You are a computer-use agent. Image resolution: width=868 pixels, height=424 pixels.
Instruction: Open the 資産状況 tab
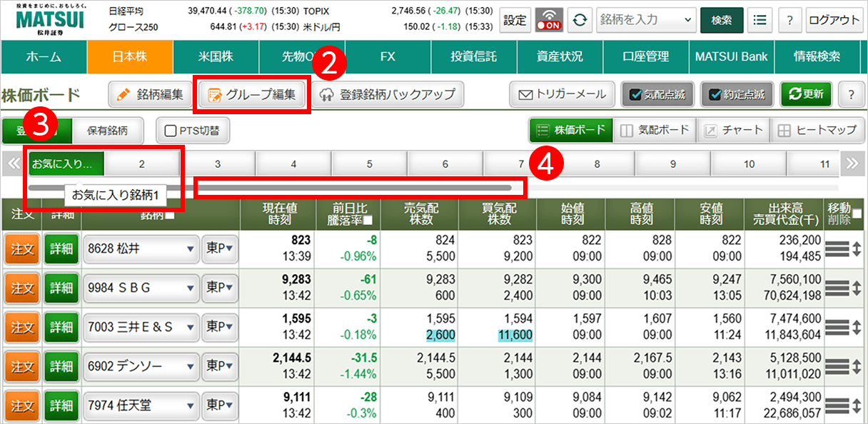560,57
